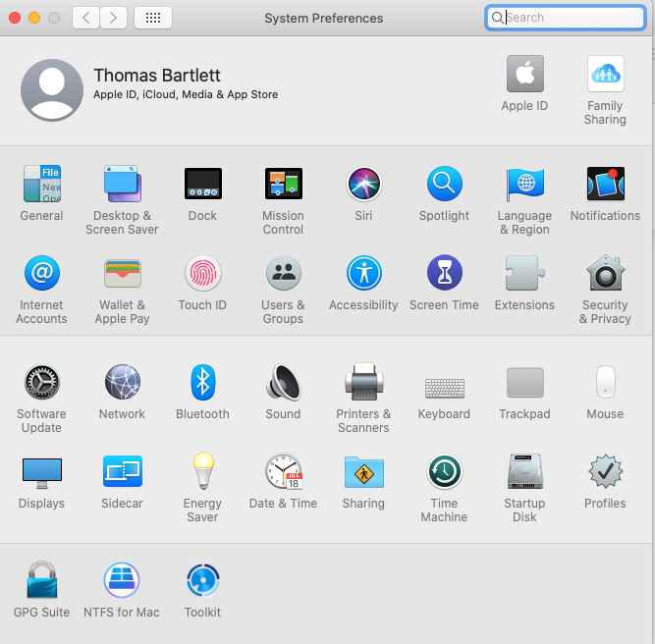Open Screen Time settings
This screenshot has height=644, width=655.
point(445,273)
